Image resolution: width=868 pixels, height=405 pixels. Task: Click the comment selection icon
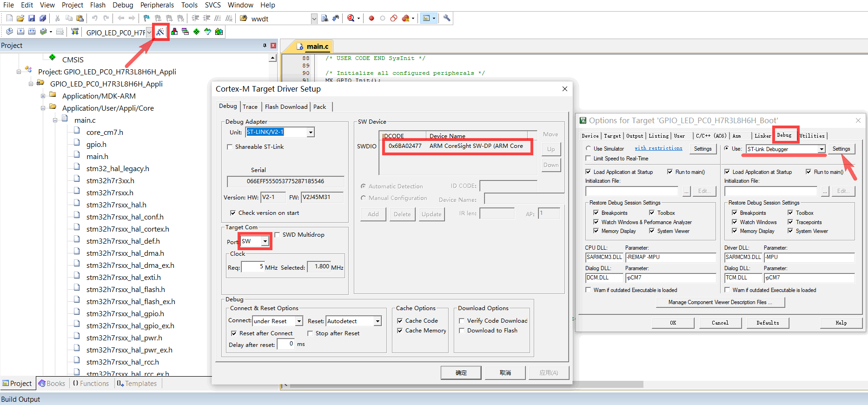218,18
